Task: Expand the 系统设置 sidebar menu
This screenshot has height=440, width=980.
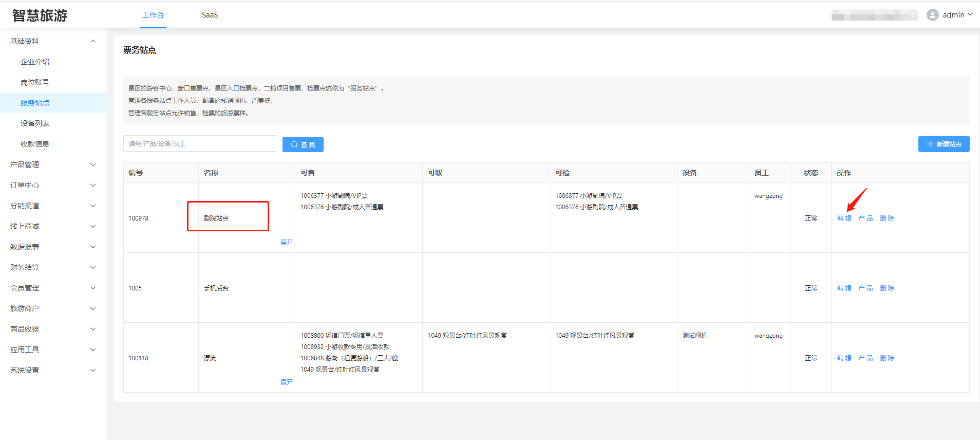Action: point(51,370)
